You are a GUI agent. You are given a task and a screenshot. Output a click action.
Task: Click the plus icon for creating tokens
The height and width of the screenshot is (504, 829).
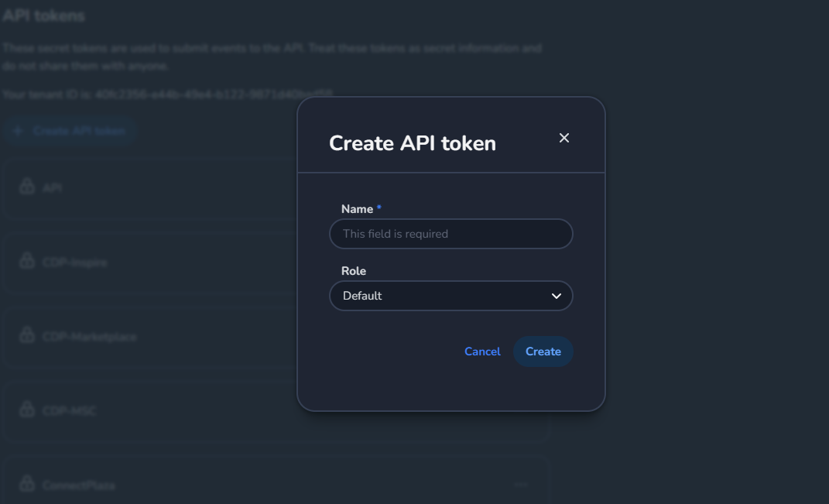click(x=18, y=131)
